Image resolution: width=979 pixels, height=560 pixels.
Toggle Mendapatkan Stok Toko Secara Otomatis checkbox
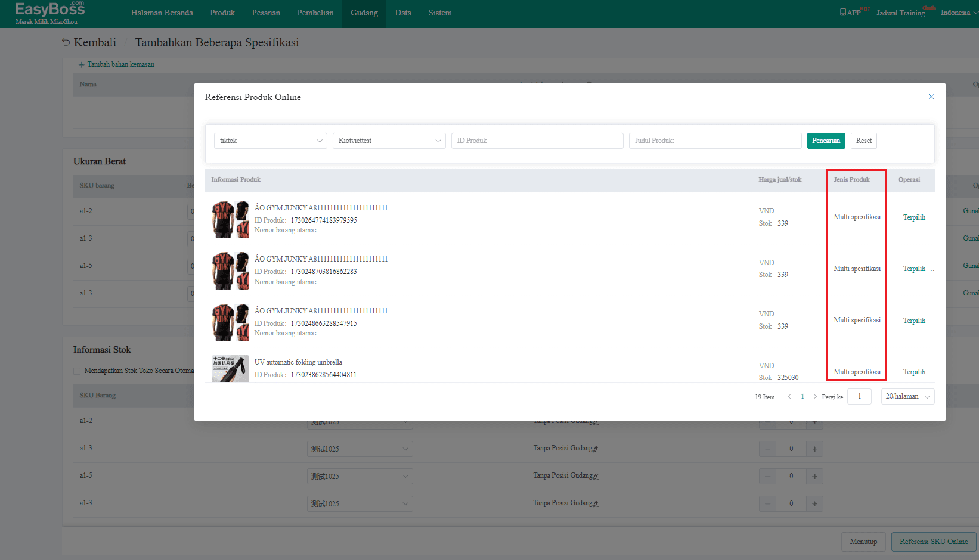pyautogui.click(x=77, y=371)
